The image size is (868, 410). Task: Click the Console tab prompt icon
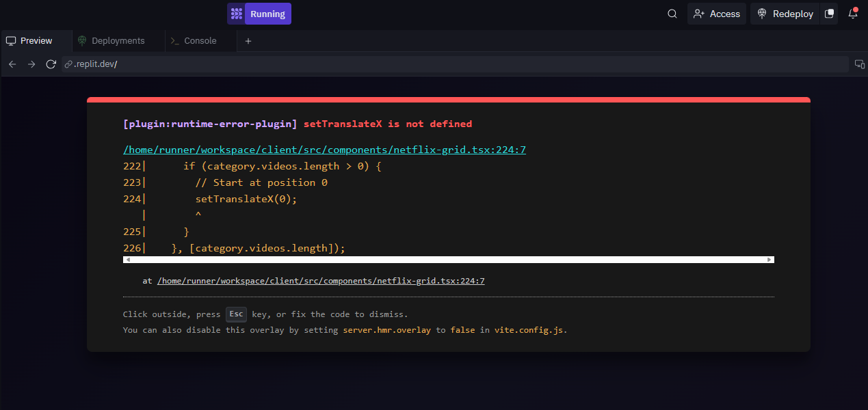coord(175,41)
